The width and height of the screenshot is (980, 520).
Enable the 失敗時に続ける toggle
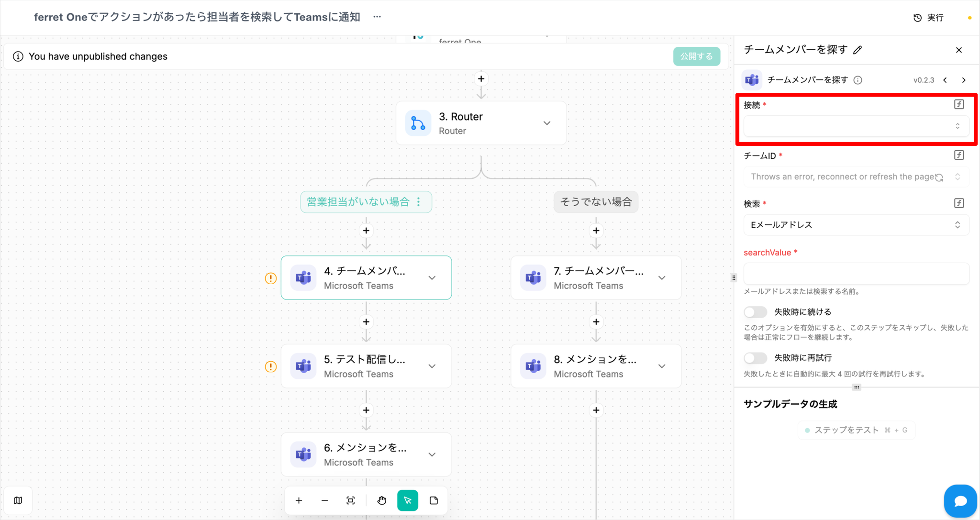(755, 312)
